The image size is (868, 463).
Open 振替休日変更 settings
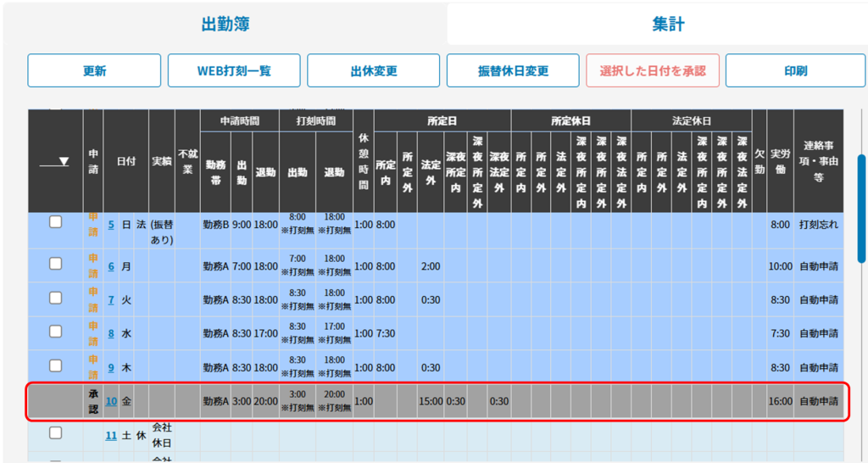point(513,70)
